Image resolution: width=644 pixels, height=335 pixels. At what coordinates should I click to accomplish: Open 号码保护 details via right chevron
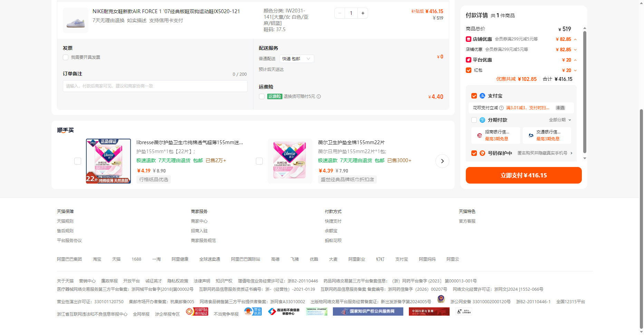pos(571,153)
